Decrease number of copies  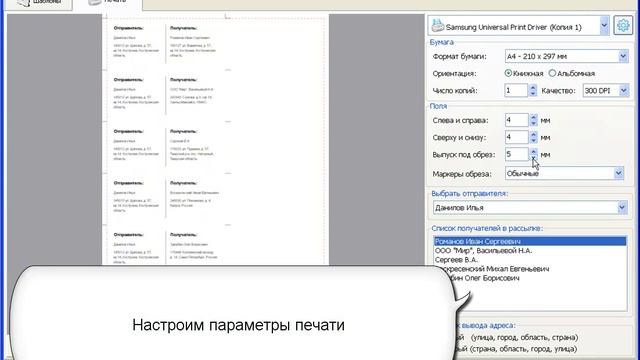tap(533, 93)
